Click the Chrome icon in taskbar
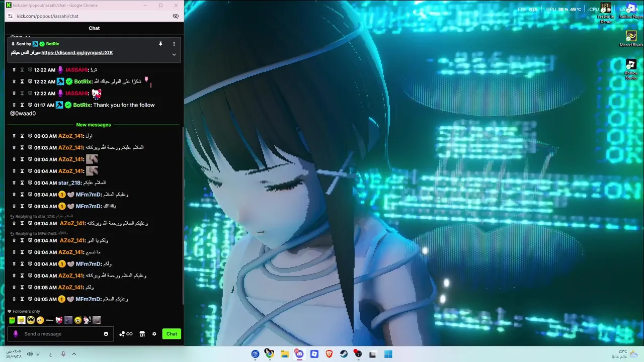This screenshot has height=362, width=644. (270, 354)
